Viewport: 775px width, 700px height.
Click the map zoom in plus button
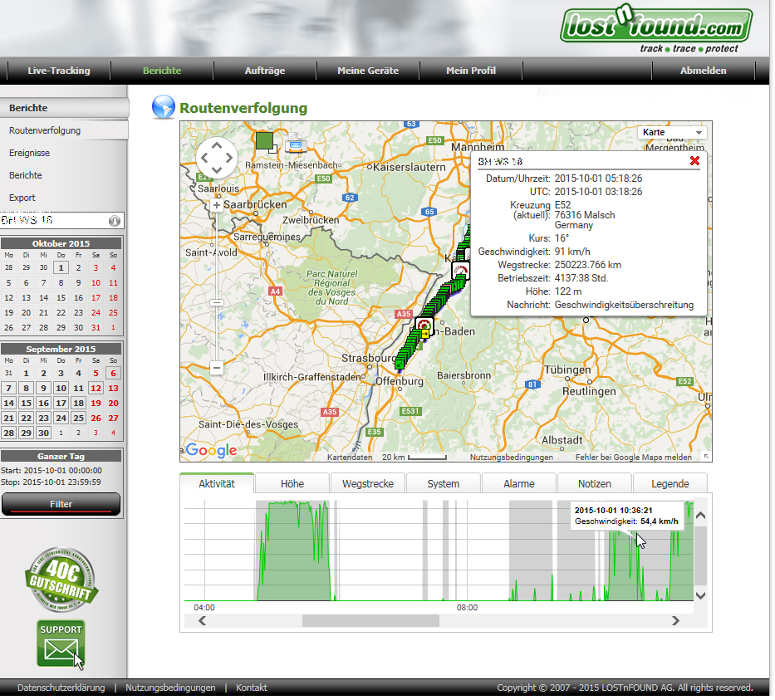click(x=217, y=205)
